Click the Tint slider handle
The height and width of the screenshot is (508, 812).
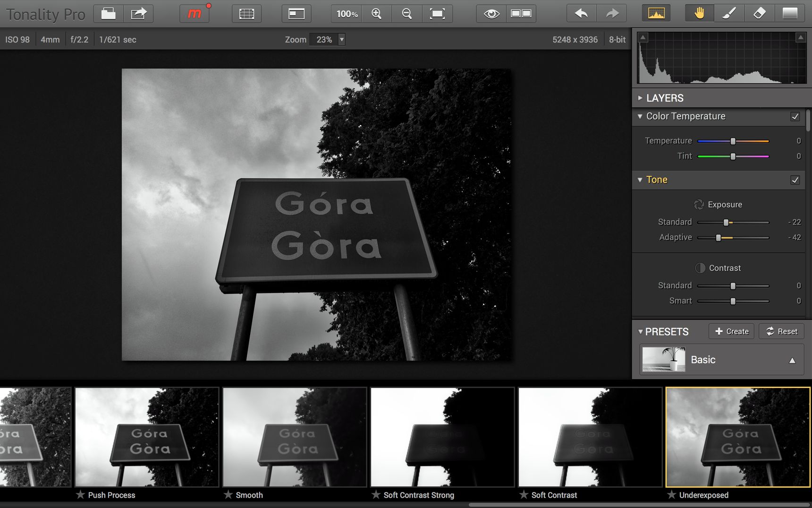(x=733, y=156)
